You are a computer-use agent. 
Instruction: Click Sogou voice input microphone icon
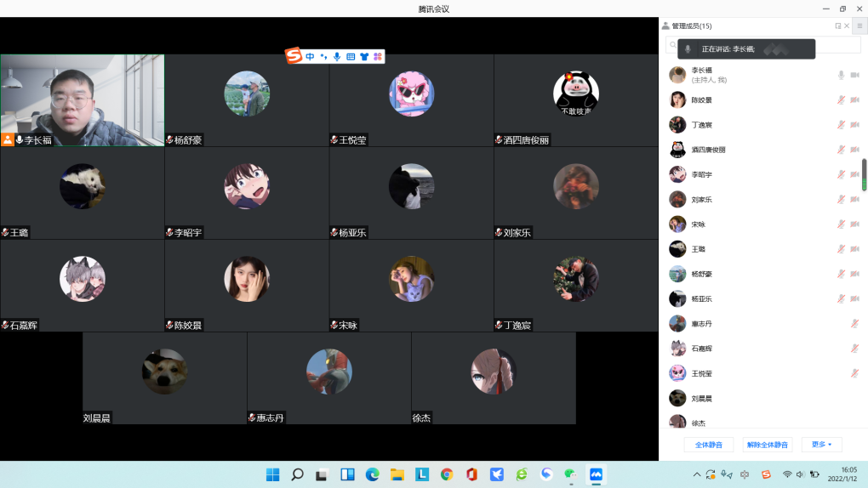337,57
